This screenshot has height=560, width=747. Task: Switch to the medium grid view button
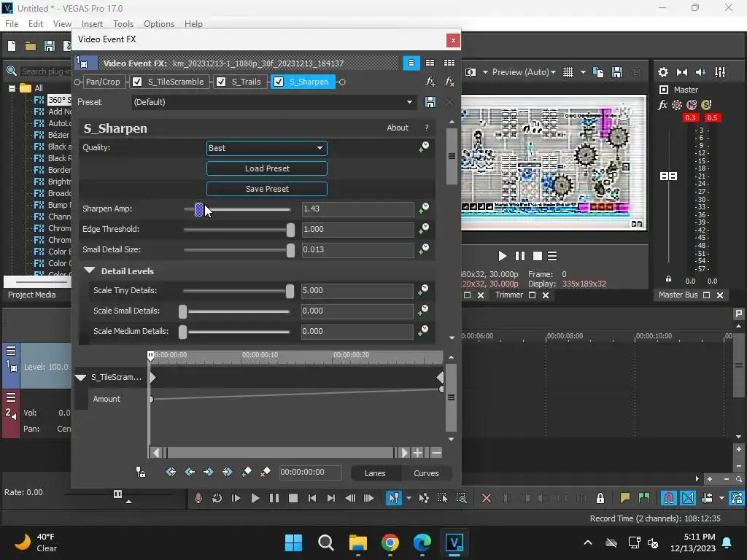coord(430,63)
